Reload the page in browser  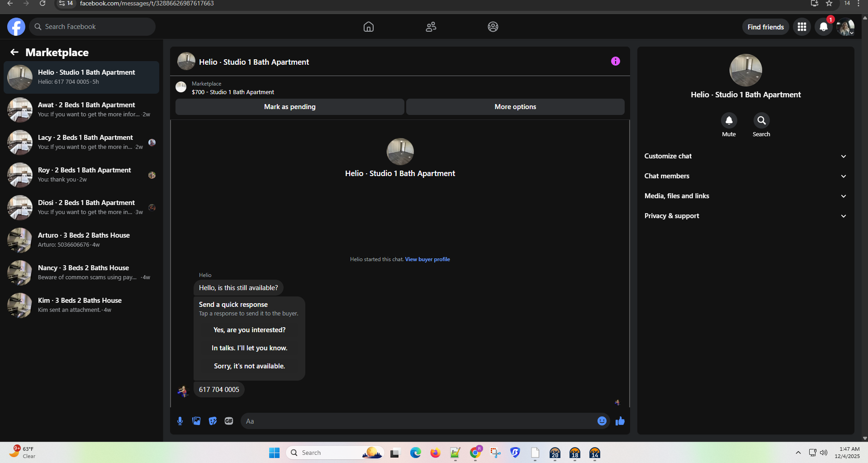[43, 3]
